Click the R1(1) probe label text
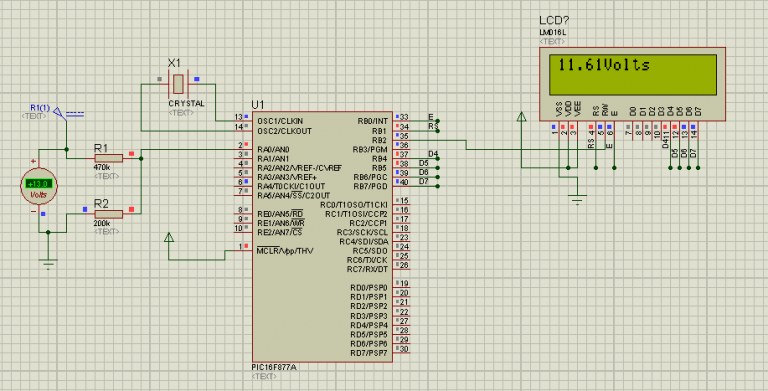Viewport: 768px width, 391px height. 40,108
